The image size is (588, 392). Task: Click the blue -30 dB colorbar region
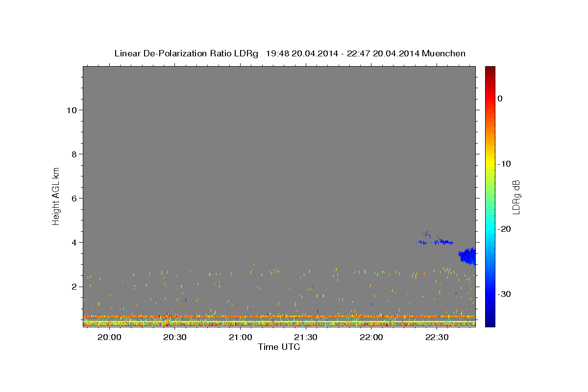(490, 294)
